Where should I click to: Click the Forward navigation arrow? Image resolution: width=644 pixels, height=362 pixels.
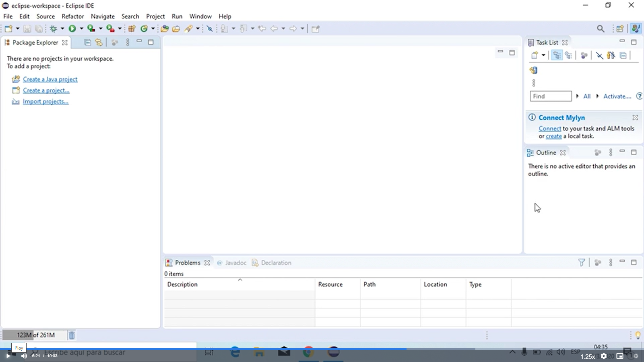(293, 29)
